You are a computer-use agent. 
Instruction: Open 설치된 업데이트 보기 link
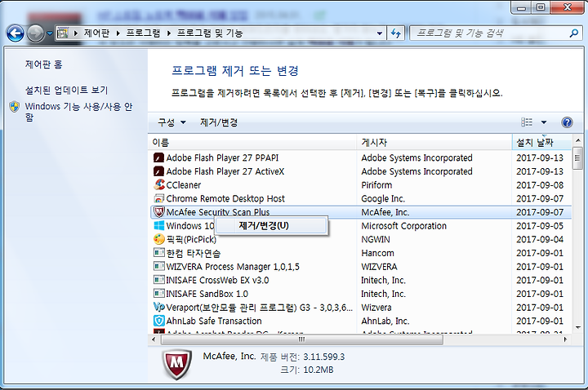66,90
